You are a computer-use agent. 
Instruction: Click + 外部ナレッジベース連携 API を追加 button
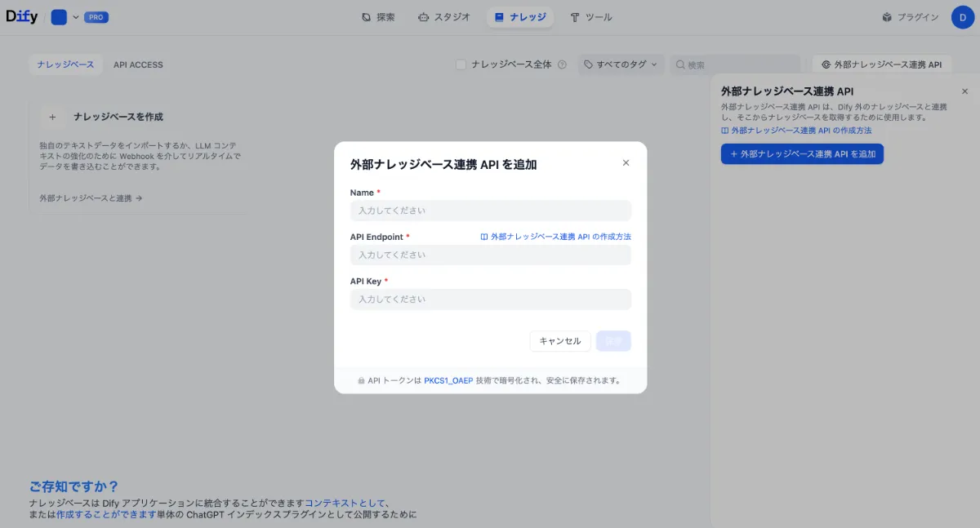(x=802, y=153)
